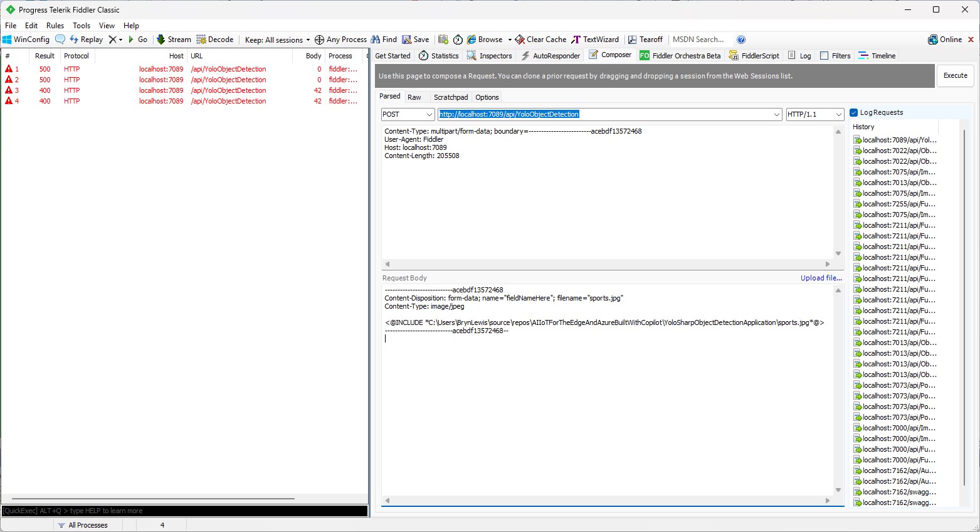Screen dimensions: 980x532
Task: Click the WinConfig toolbar icon
Action: point(25,40)
